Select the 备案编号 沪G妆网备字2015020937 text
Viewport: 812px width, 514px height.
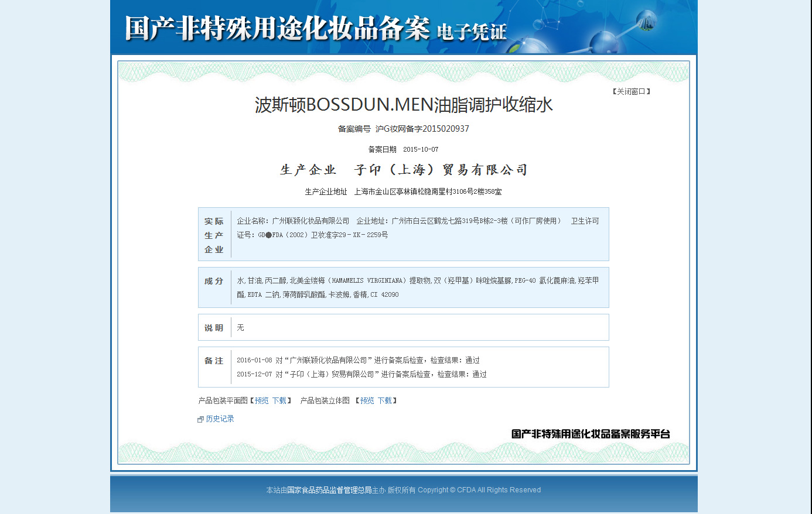tap(404, 129)
